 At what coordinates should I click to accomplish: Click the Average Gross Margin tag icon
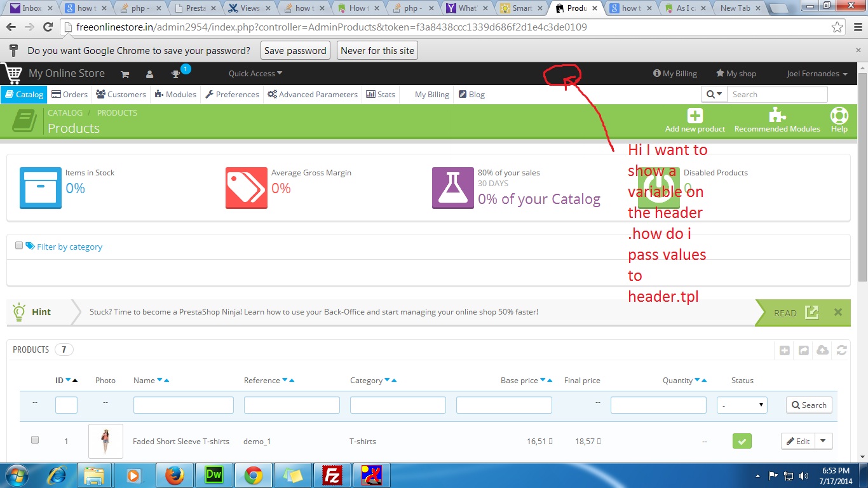247,188
